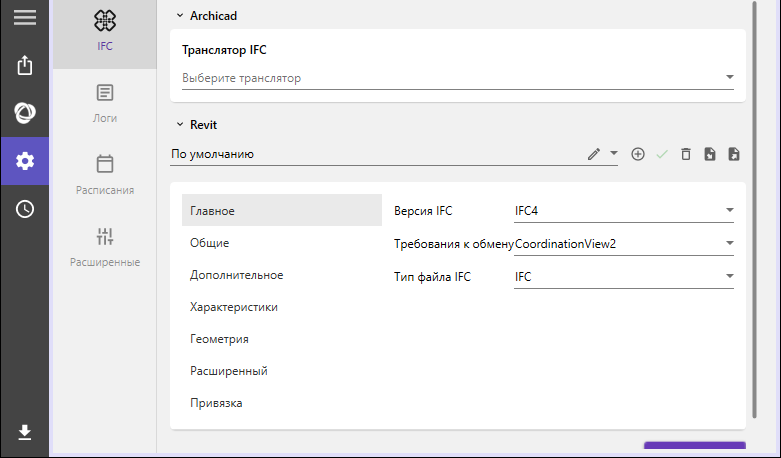
Task: Open the Выберите транслятор dropdown
Action: tap(458, 78)
